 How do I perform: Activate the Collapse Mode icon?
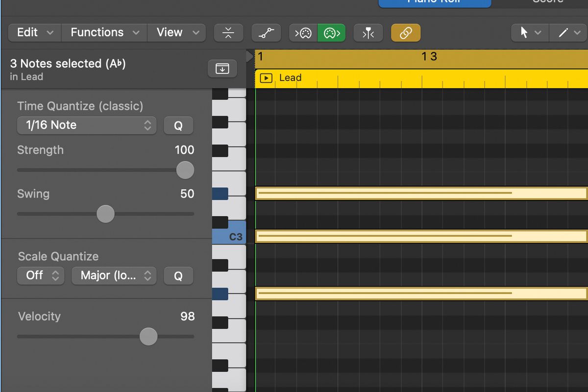(x=228, y=33)
